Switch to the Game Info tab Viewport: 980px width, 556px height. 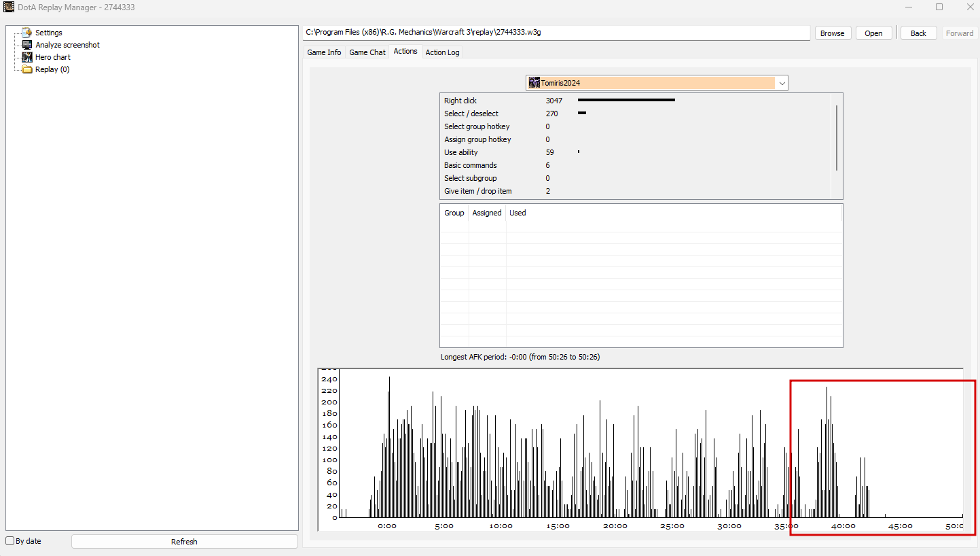point(324,52)
